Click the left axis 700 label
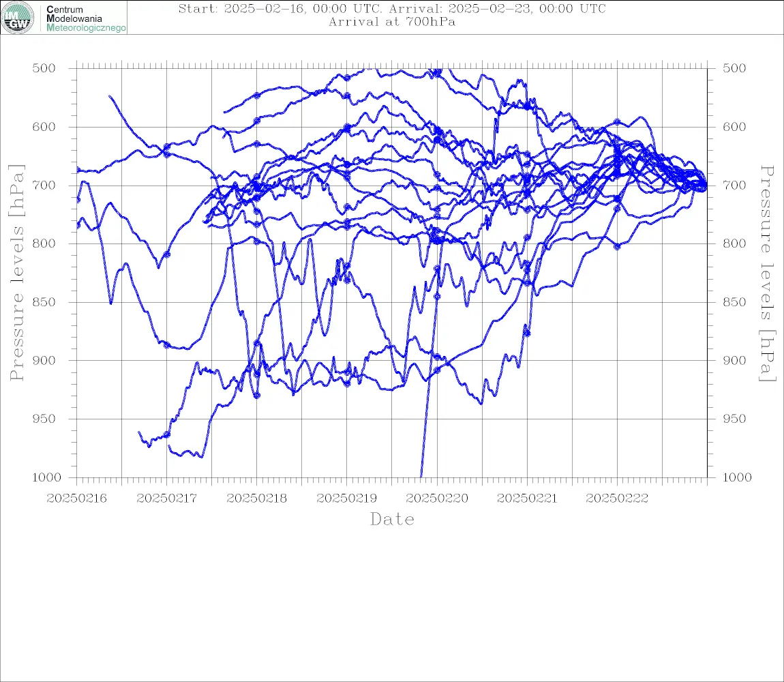The height and width of the screenshot is (682, 784). pos(44,185)
